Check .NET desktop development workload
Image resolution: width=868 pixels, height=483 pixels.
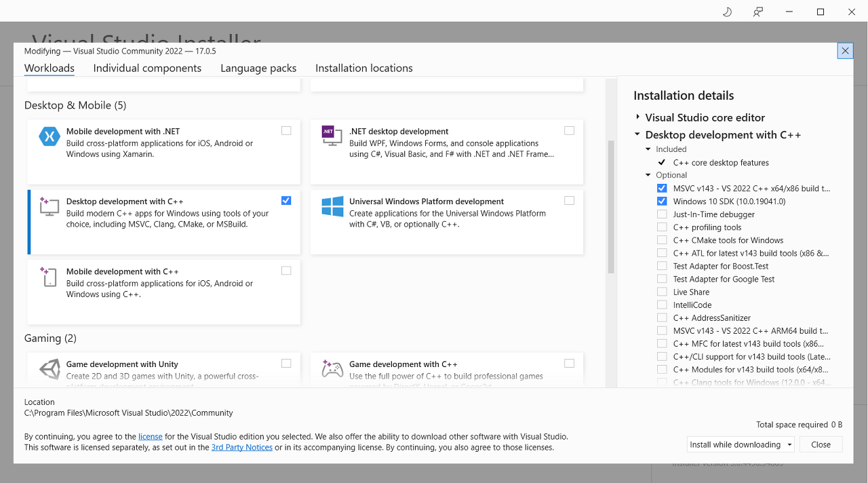569,130
